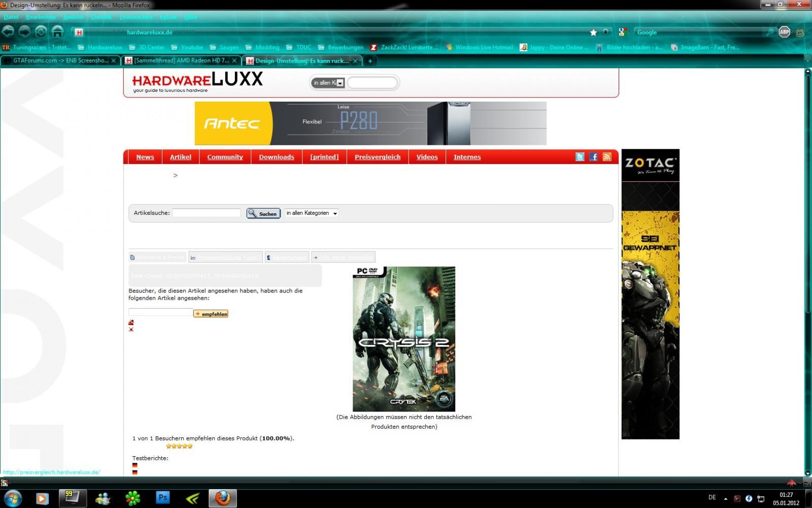Open the Extras menu
The width and height of the screenshot is (812, 508).
point(168,17)
